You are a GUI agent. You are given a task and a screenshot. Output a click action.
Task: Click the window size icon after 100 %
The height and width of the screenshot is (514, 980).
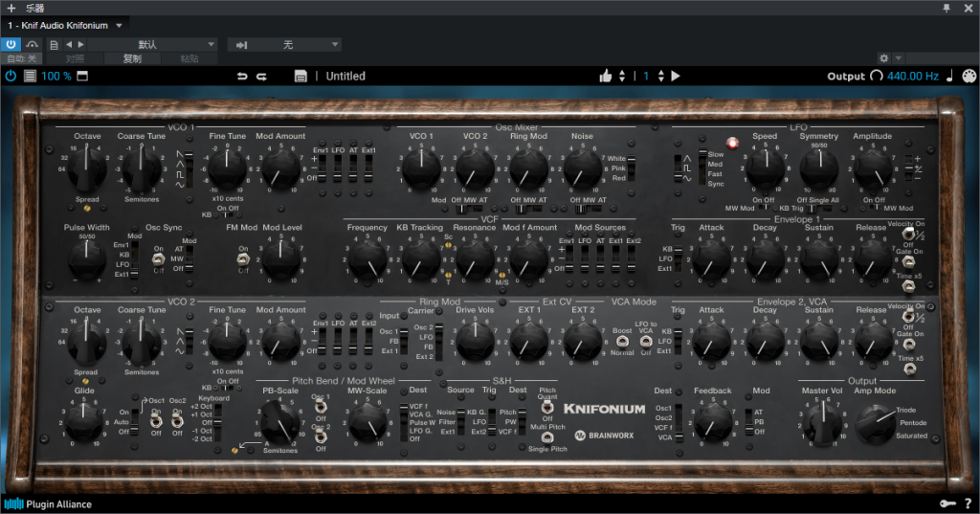coord(82,76)
